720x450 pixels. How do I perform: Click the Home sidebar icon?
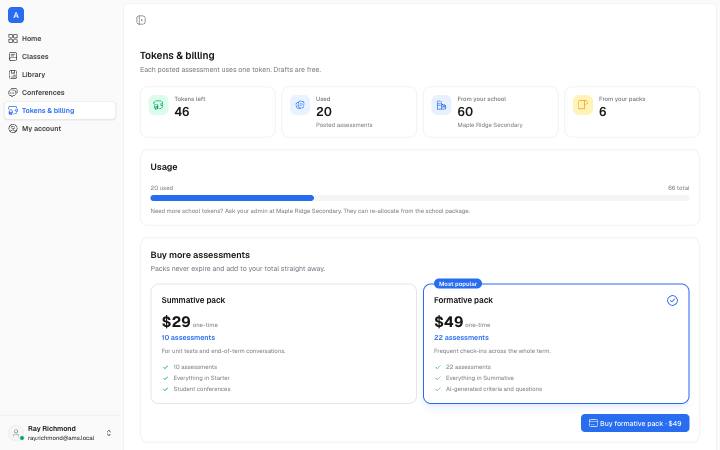click(x=13, y=39)
